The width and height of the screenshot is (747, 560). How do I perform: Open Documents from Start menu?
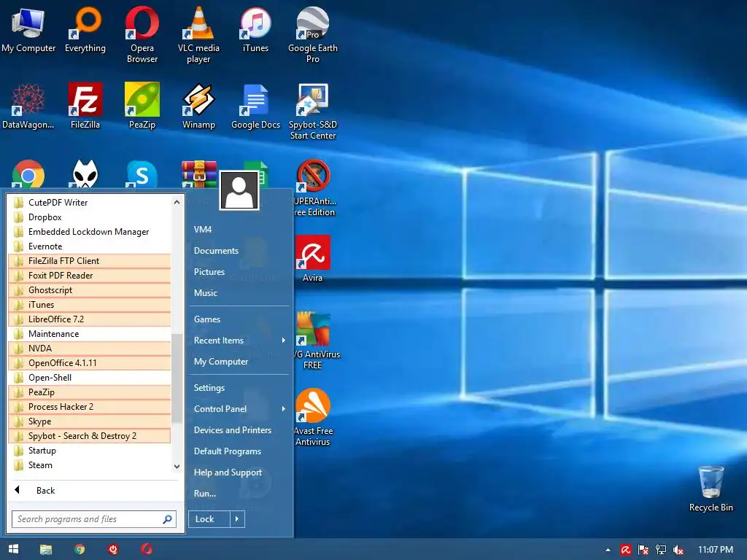[239, 251]
